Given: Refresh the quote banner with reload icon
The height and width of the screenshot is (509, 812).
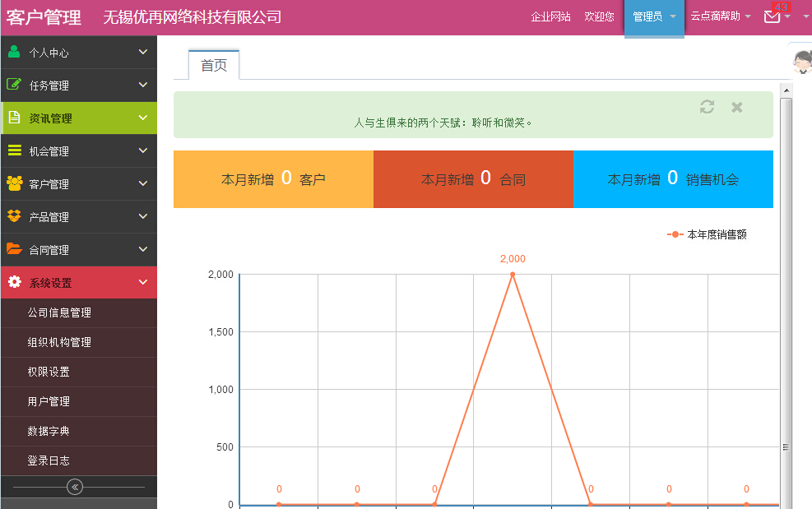Looking at the screenshot, I should click(x=707, y=107).
